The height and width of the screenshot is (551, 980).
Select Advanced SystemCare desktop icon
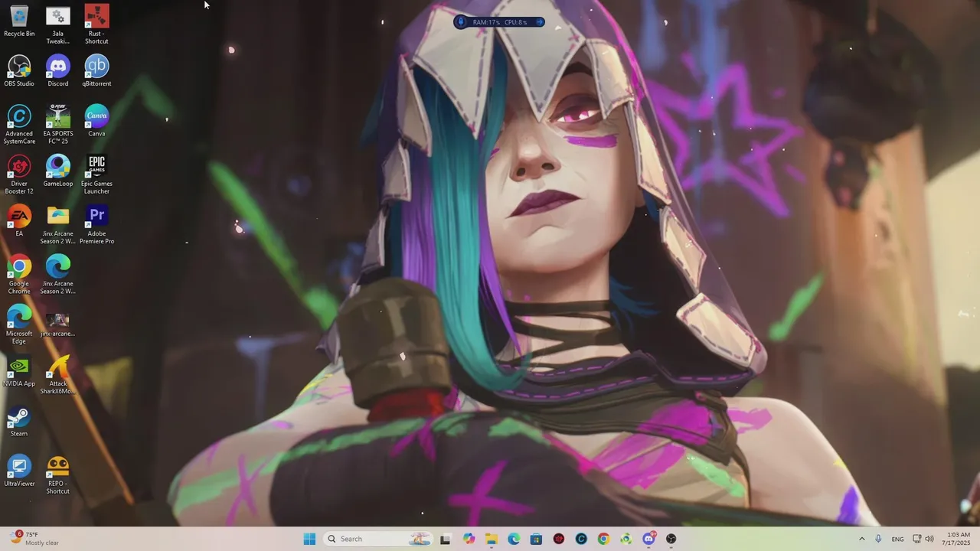coord(19,125)
